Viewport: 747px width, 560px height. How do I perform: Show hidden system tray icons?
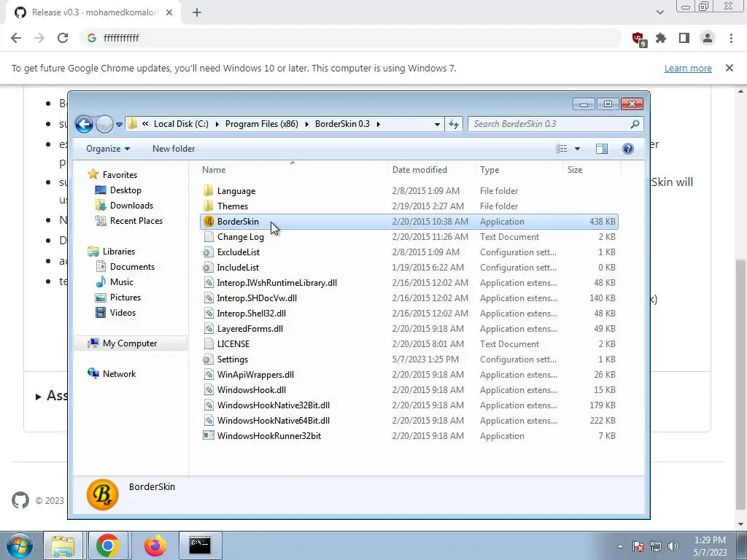pos(620,546)
